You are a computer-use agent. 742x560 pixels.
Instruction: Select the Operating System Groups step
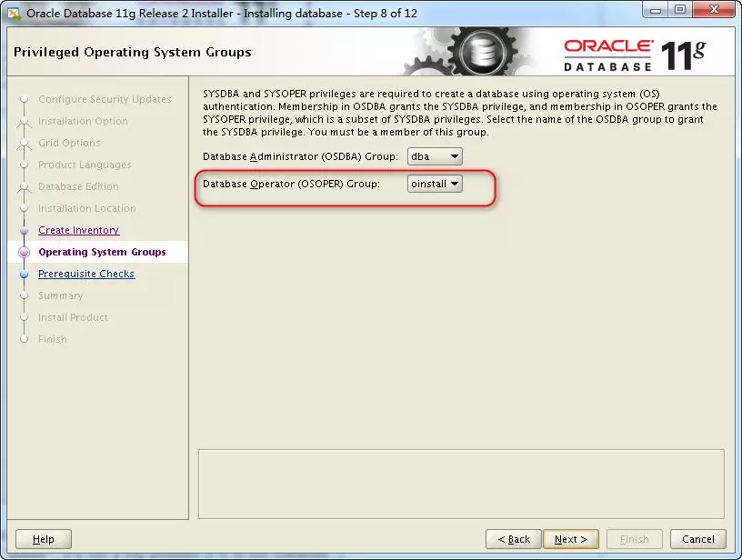pyautogui.click(x=102, y=252)
